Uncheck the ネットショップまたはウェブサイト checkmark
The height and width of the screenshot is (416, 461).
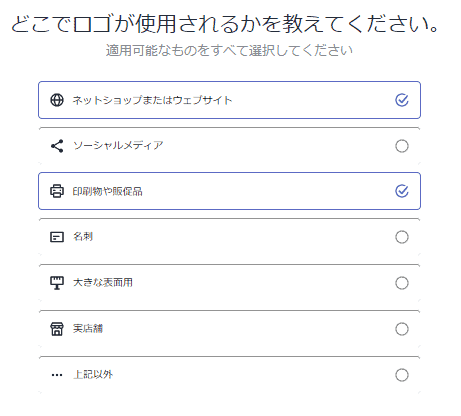click(x=402, y=100)
